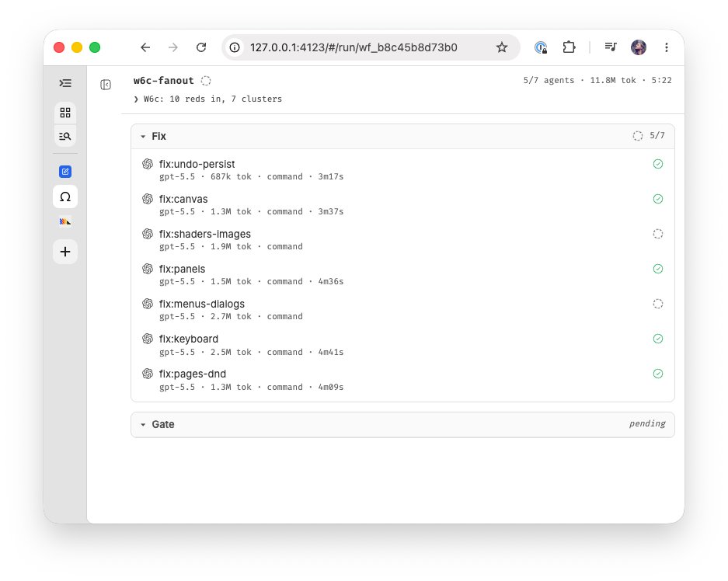728x581 pixels.
Task: Click the 4m36s duration of fix:panels
Action: pyautogui.click(x=330, y=282)
